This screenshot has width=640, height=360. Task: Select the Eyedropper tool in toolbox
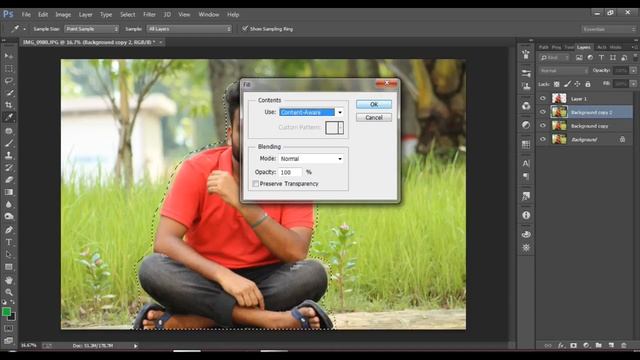(x=9, y=117)
